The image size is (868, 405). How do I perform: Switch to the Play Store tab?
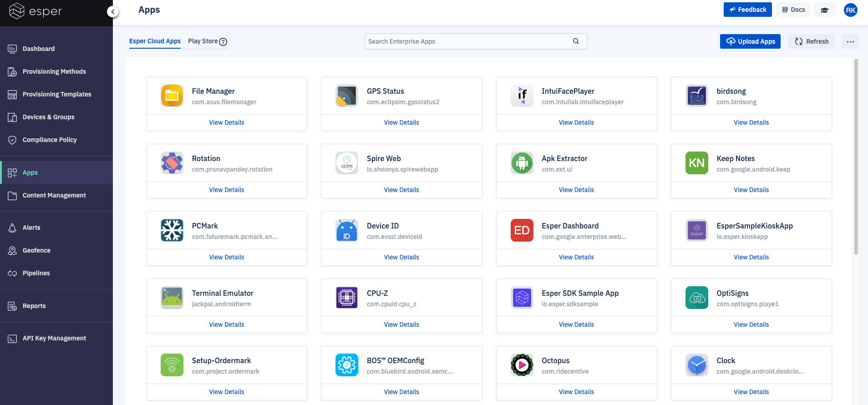(203, 41)
